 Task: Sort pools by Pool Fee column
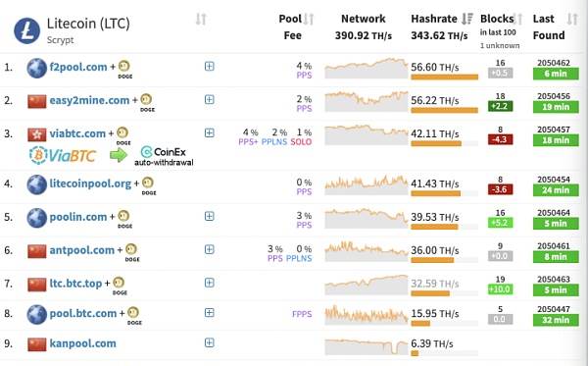309,19
